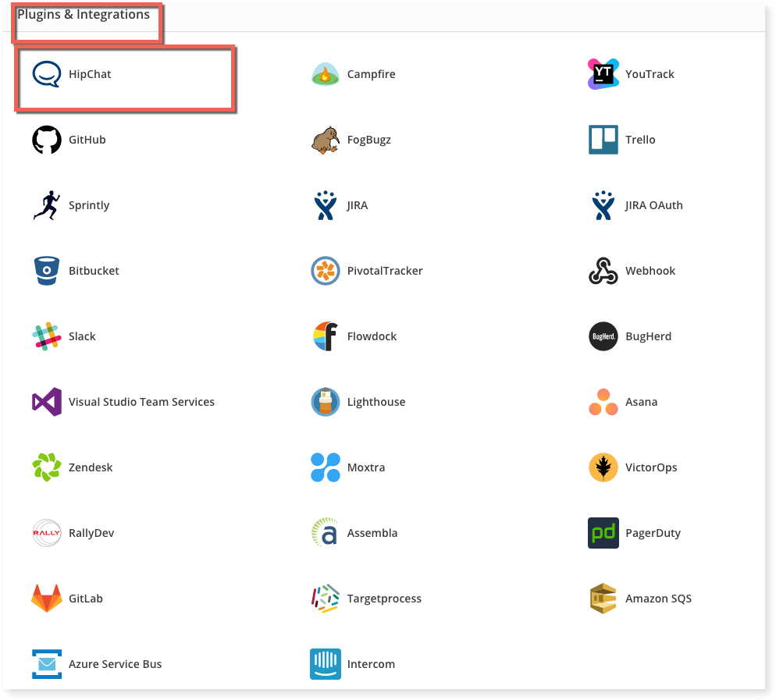Open the Azure Service Bus integration icon

click(46, 664)
